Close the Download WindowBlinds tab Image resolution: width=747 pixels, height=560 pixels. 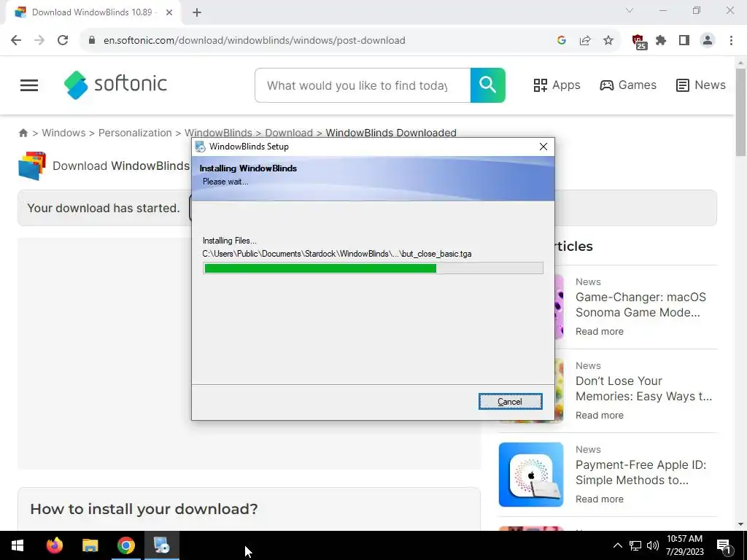point(169,12)
